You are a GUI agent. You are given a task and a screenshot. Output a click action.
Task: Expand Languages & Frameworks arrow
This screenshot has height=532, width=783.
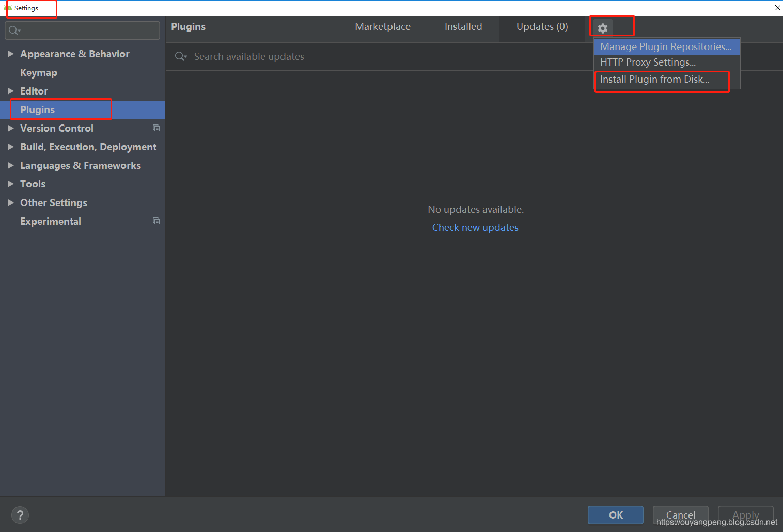coord(10,165)
